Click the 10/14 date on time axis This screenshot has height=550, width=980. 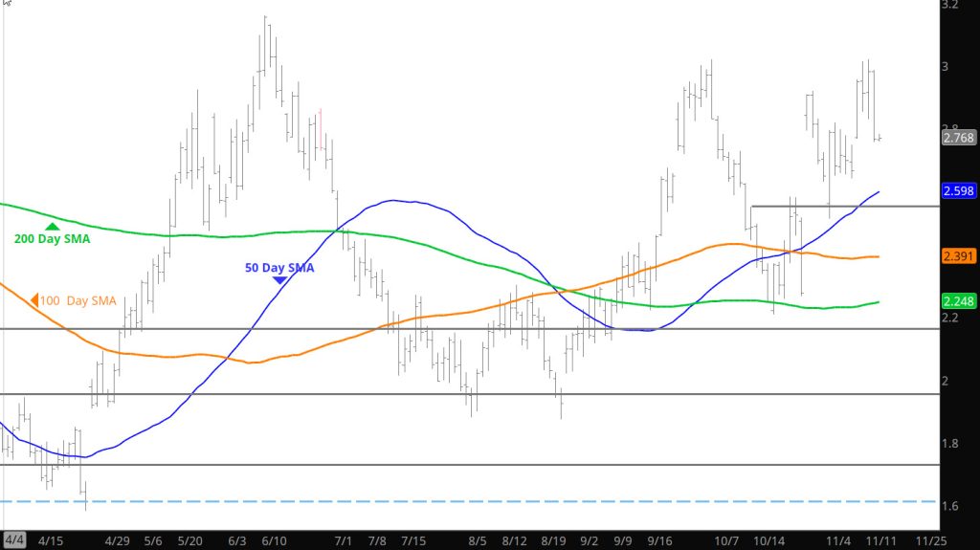click(x=769, y=539)
